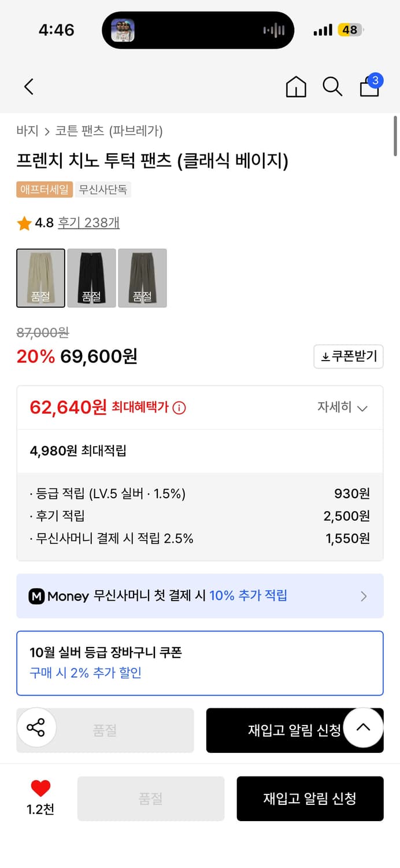Go to the home icon
Screen dimensions: 400x868
tap(296, 87)
